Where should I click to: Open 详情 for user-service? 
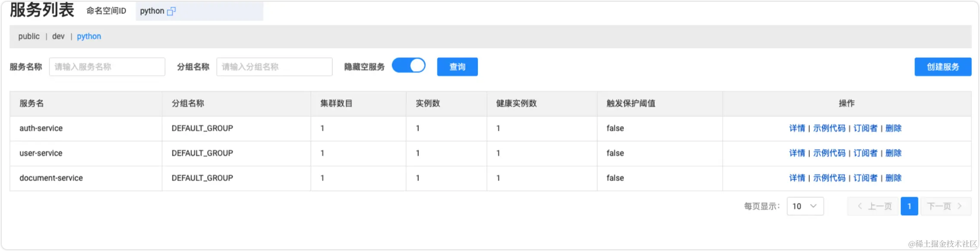pos(797,153)
